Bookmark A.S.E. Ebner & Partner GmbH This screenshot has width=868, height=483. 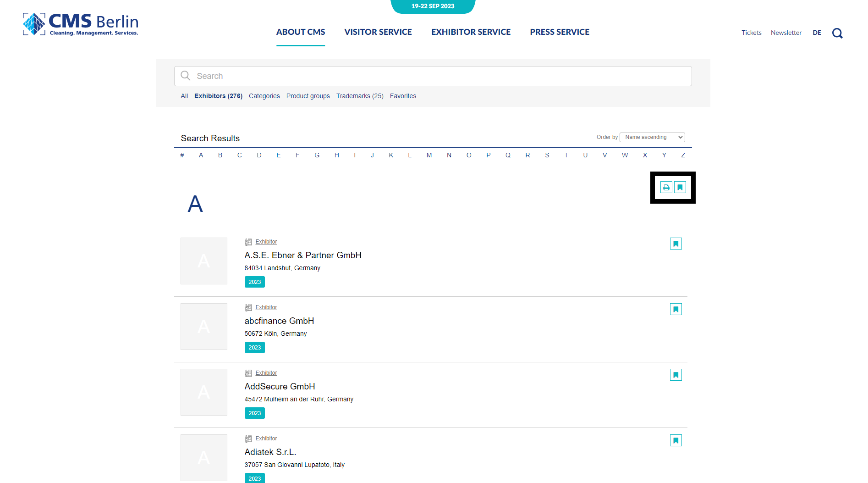[x=676, y=244]
